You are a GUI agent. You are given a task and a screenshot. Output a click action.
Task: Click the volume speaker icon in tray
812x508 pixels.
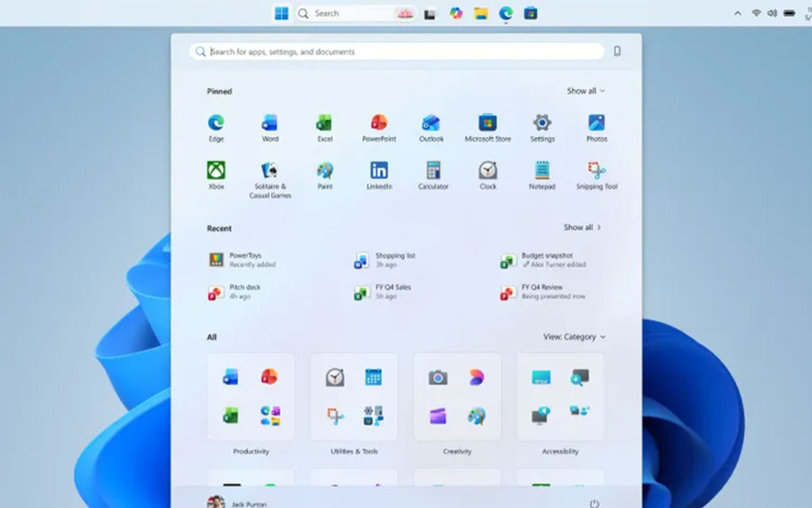(772, 13)
